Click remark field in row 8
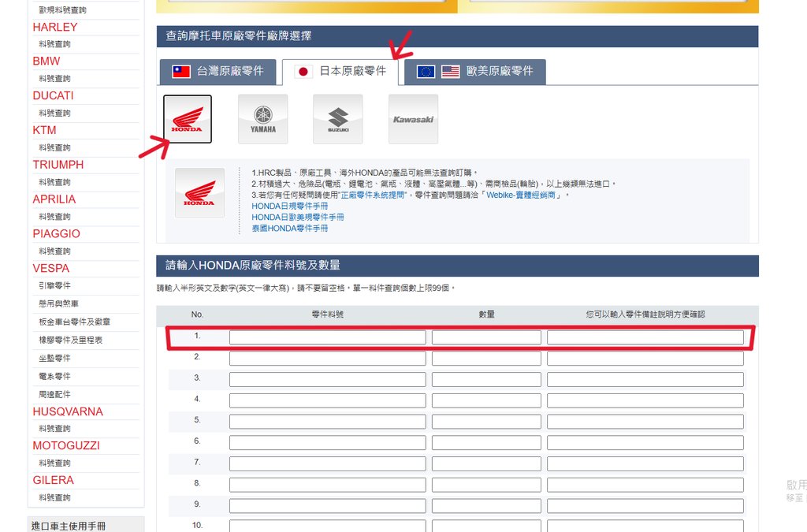The width and height of the screenshot is (807, 532). (645, 485)
